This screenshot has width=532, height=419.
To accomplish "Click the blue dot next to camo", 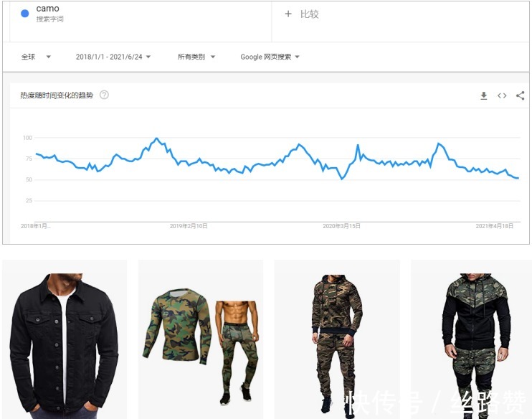I will point(25,14).
